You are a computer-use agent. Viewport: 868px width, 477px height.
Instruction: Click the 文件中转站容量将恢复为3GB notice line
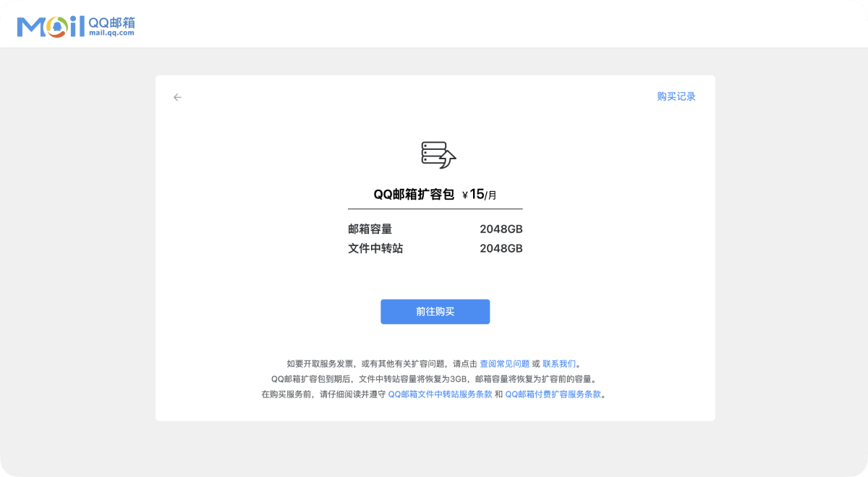tap(434, 379)
